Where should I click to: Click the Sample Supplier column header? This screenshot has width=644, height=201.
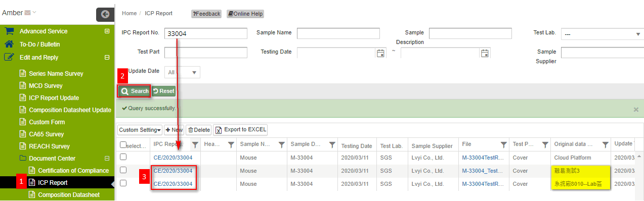tap(433, 146)
